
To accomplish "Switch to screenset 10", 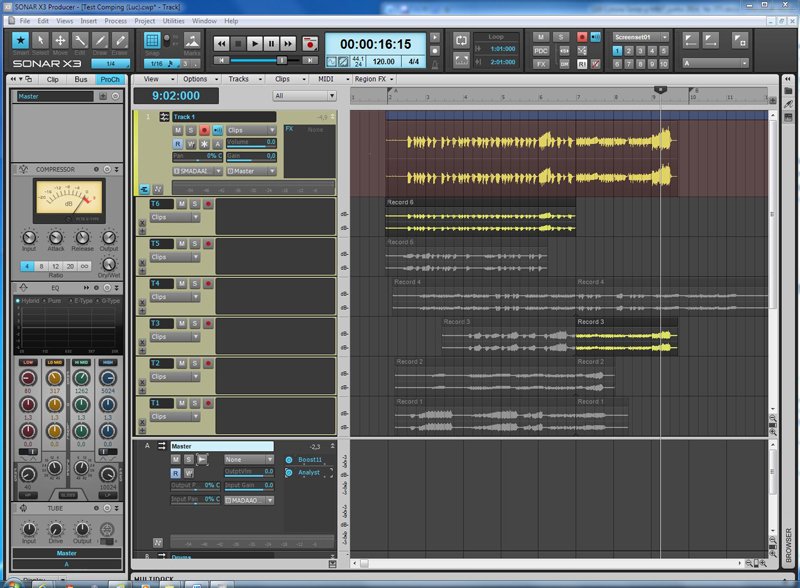I will pos(663,64).
